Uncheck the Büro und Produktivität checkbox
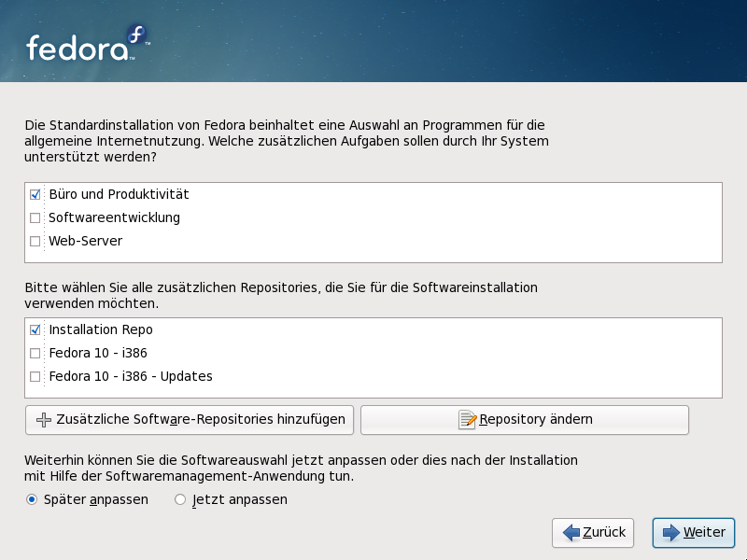Screen dimensions: 747x560 tap(35, 194)
